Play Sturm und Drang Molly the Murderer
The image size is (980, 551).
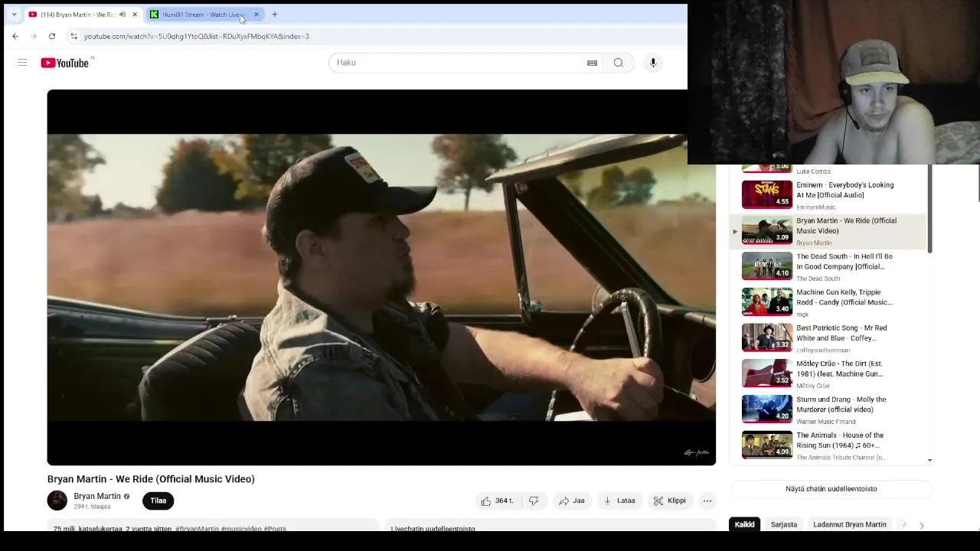(x=828, y=409)
